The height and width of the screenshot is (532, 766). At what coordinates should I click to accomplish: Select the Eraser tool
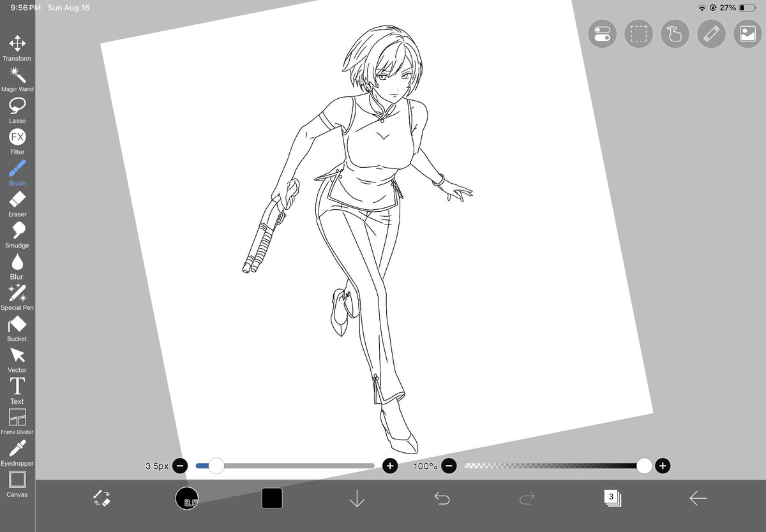[x=17, y=205]
